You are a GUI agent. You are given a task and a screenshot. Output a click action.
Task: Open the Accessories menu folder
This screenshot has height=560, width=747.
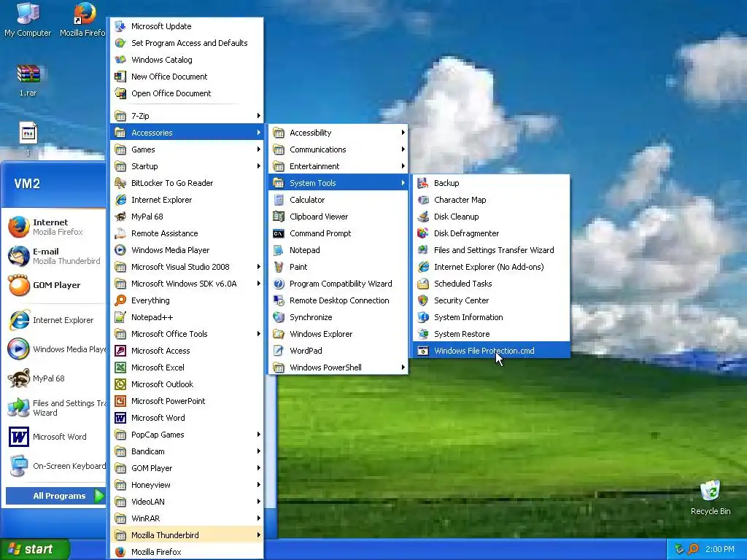[187, 133]
